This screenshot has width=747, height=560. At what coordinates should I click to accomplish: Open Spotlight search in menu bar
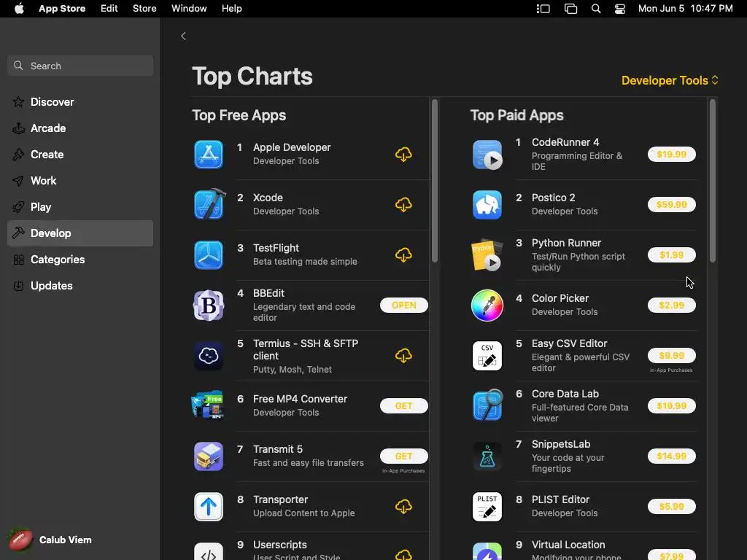595,9
